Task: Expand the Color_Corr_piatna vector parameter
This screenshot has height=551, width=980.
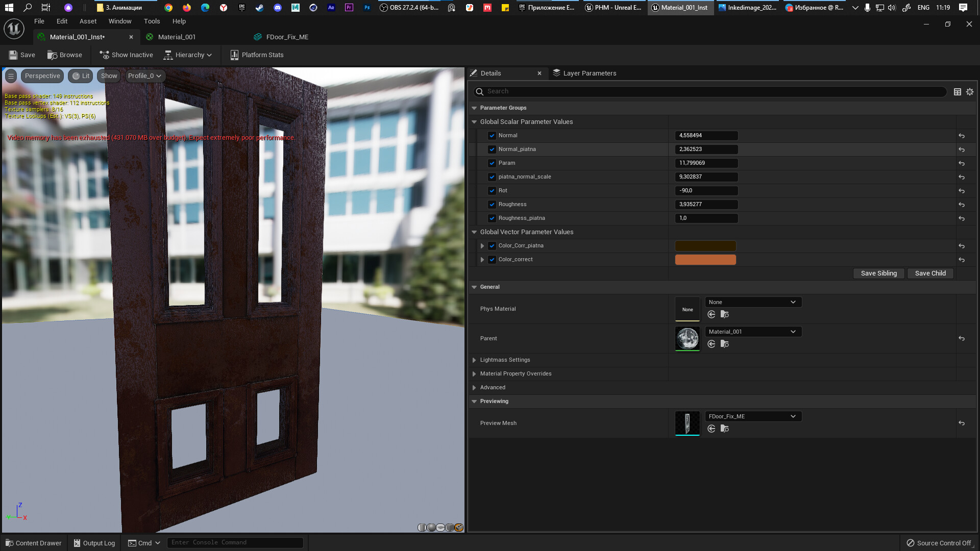Action: 482,246
